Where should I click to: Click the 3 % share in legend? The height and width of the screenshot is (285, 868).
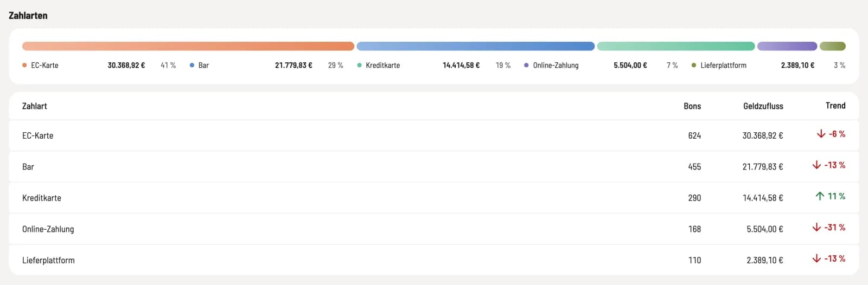(839, 65)
